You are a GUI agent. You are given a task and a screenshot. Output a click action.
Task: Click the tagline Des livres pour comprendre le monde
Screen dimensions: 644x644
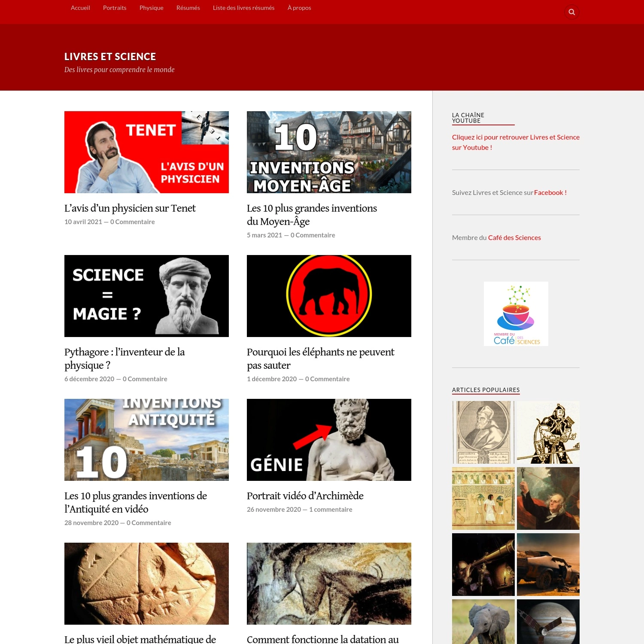tap(119, 70)
